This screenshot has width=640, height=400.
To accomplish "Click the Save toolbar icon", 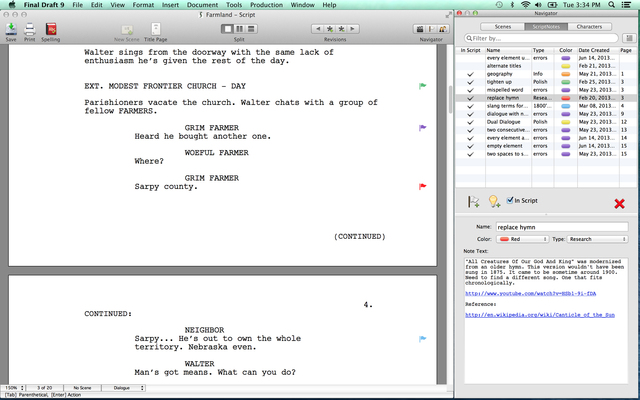I will 11,29.
